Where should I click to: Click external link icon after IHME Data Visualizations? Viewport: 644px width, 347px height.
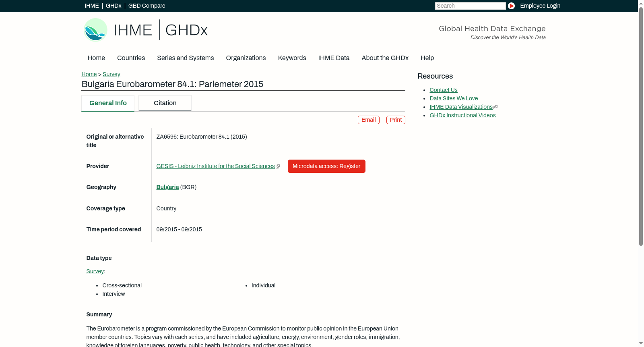(495, 107)
